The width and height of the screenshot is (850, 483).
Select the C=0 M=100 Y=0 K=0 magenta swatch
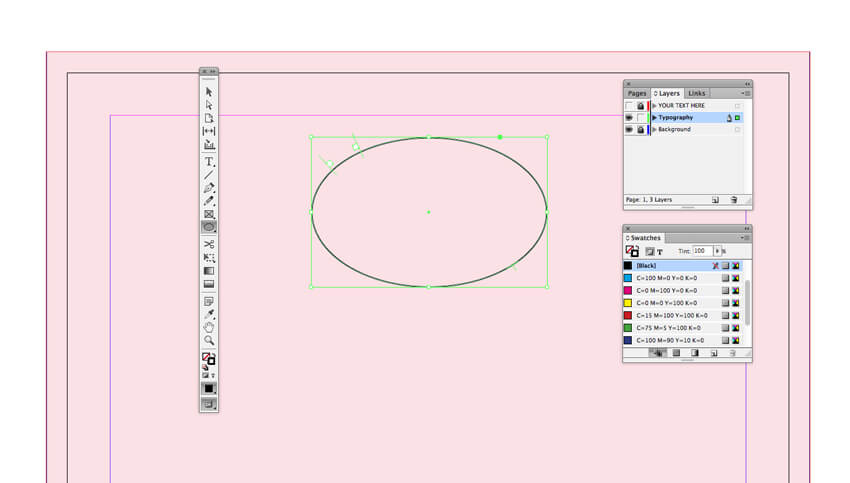pyautogui.click(x=682, y=291)
